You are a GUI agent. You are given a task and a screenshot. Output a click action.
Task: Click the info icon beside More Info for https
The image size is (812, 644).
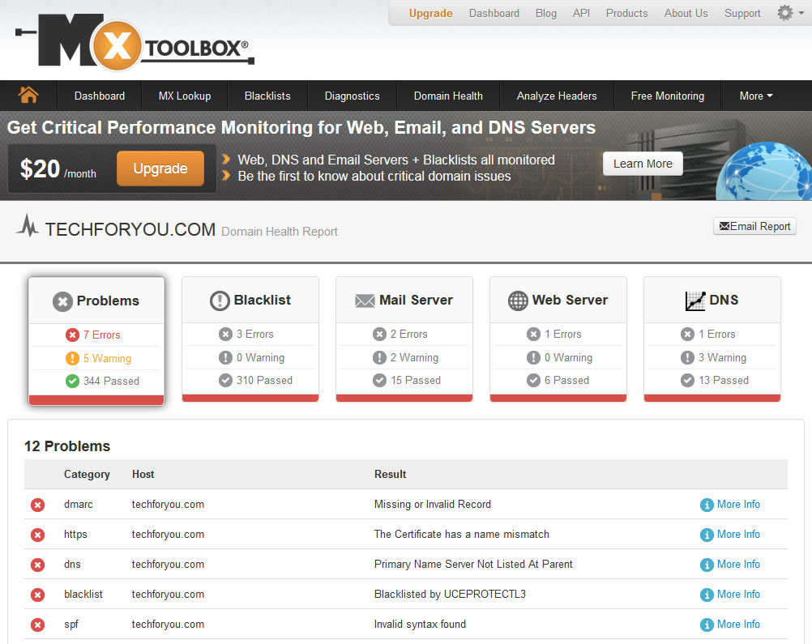pyautogui.click(x=705, y=534)
